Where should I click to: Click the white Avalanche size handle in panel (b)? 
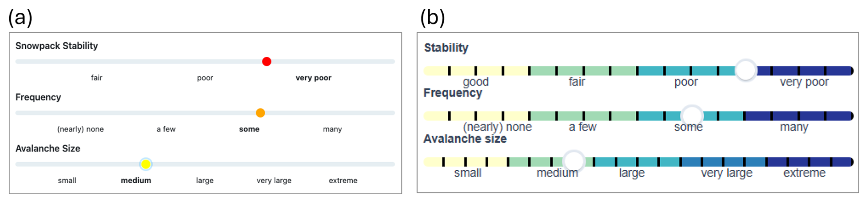click(x=573, y=161)
